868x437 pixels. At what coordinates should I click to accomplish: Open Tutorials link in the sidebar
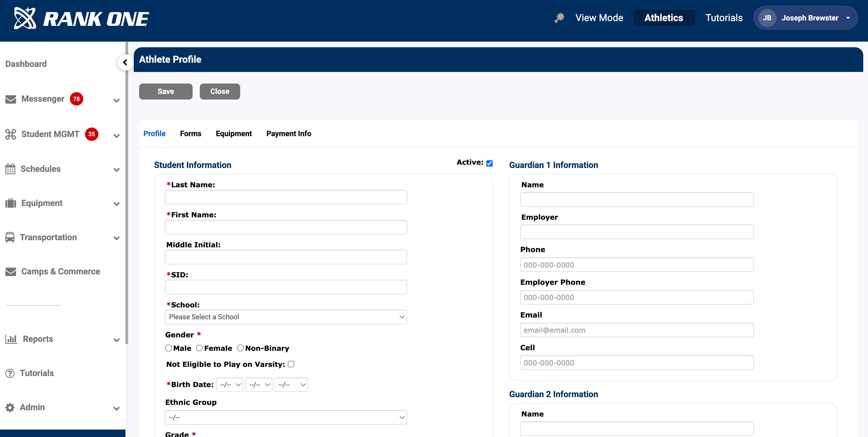(37, 373)
